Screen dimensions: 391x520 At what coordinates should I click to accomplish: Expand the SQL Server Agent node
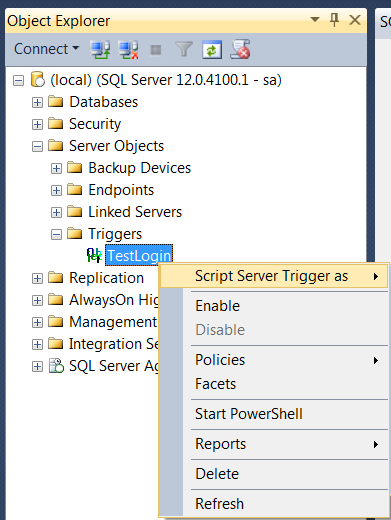pos(37,366)
